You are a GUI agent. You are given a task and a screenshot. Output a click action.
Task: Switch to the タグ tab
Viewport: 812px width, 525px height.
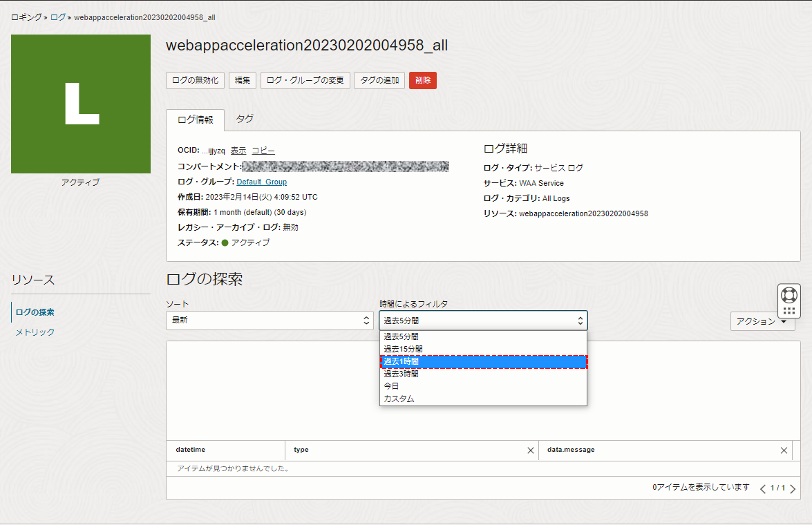[244, 119]
